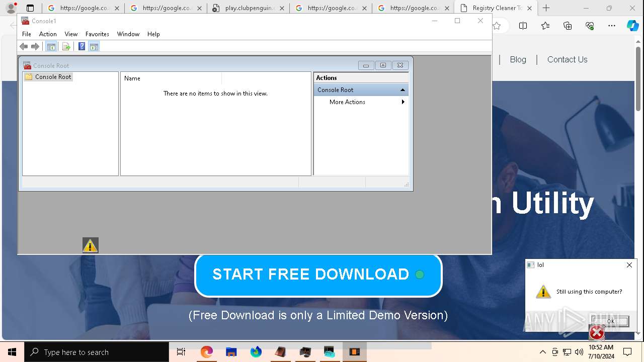Image resolution: width=644 pixels, height=362 pixels.
Task: Open Firefox from taskbar
Action: coord(256,352)
